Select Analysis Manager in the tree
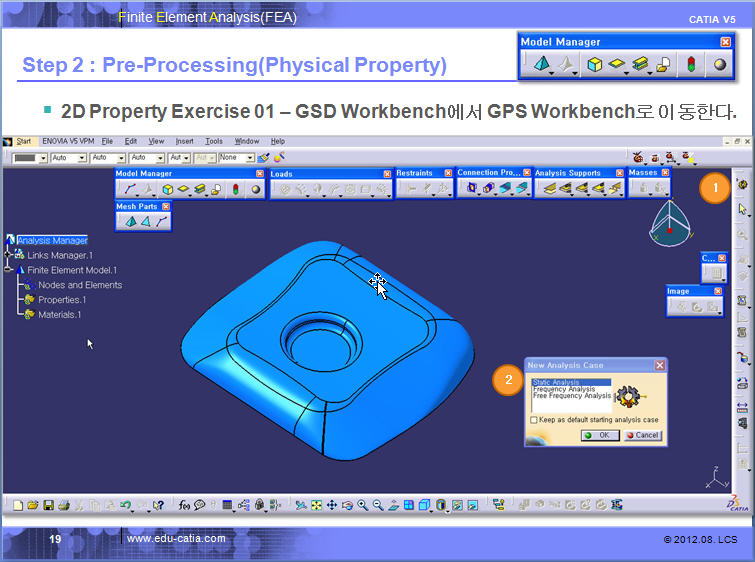The image size is (755, 562). (x=52, y=240)
